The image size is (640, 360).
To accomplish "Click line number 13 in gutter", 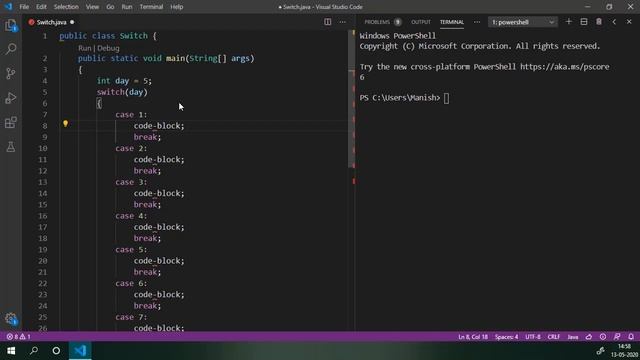I will [43, 182].
